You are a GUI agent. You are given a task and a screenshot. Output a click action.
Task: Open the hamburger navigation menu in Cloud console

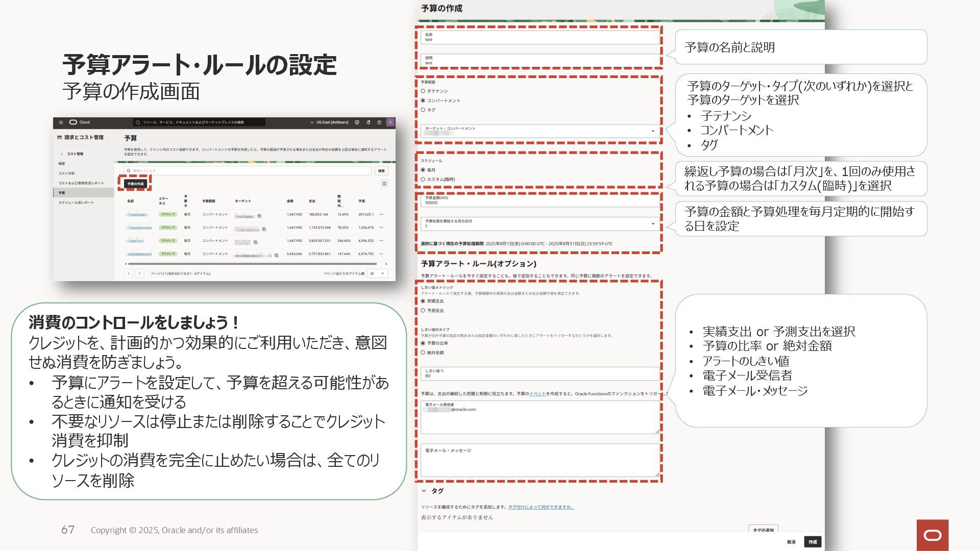coord(61,122)
